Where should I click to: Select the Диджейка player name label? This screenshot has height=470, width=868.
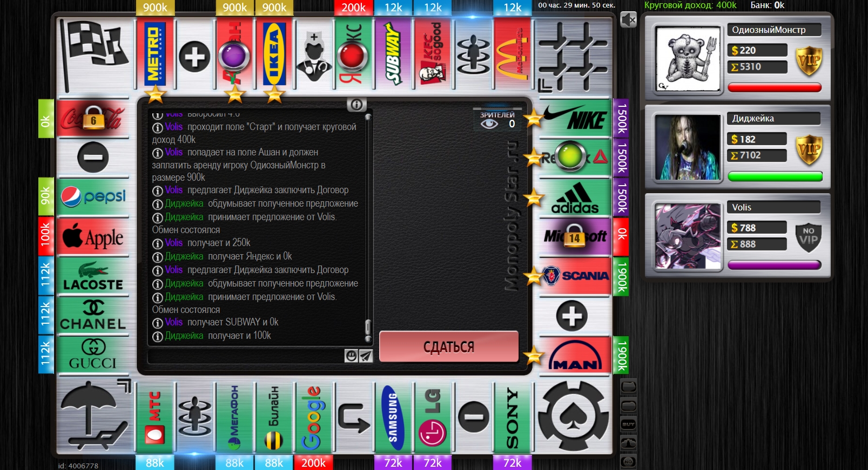pos(773,119)
